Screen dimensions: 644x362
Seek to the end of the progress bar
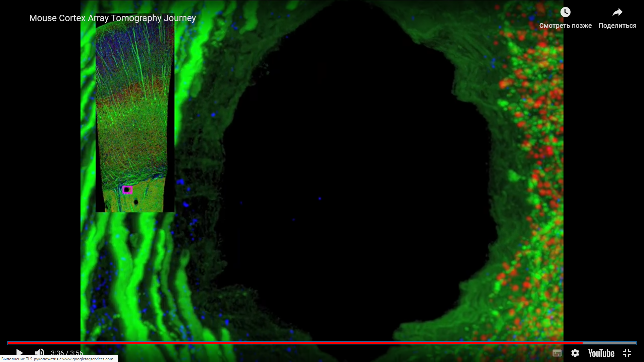[635, 343]
